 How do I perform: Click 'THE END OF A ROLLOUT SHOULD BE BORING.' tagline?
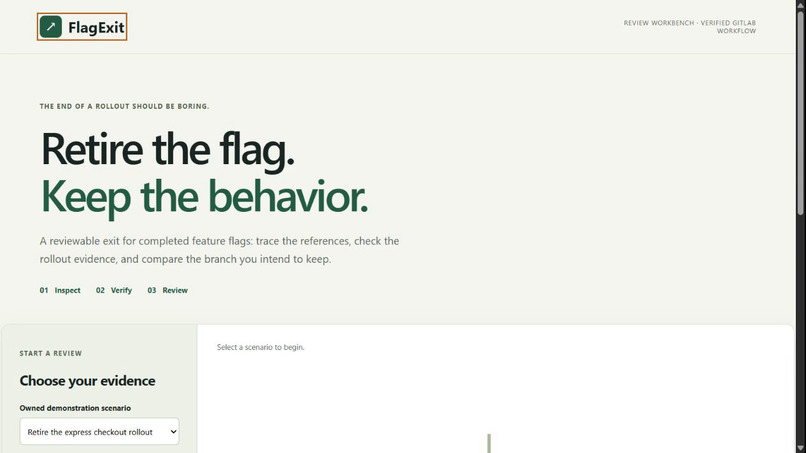pyautogui.click(x=124, y=106)
